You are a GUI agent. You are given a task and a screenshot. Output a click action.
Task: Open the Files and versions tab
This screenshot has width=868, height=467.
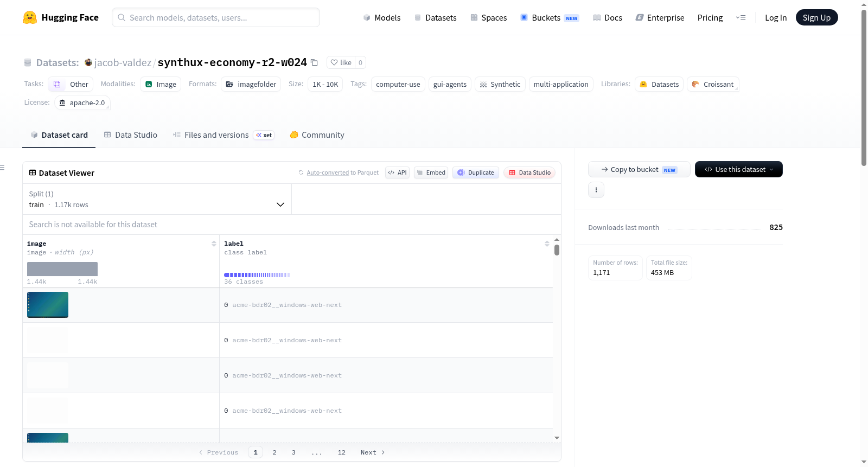[x=224, y=135]
